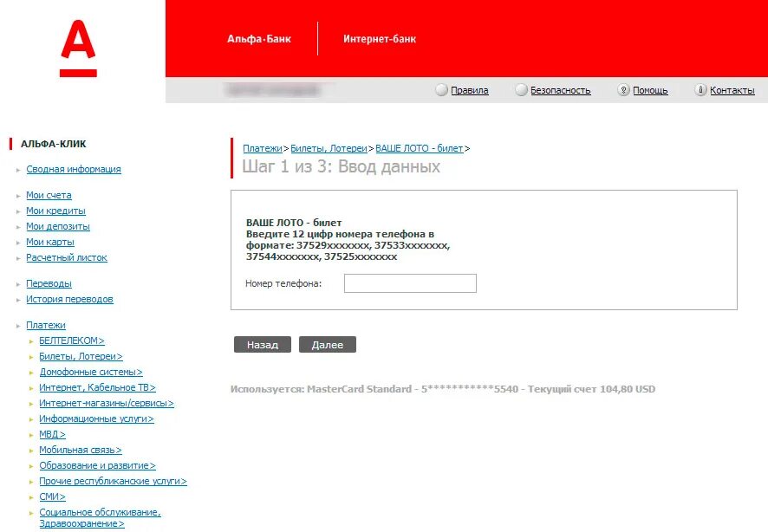This screenshot has height=532, width=768.
Task: Open the Платежи section in the sidebar
Action: click(x=46, y=326)
